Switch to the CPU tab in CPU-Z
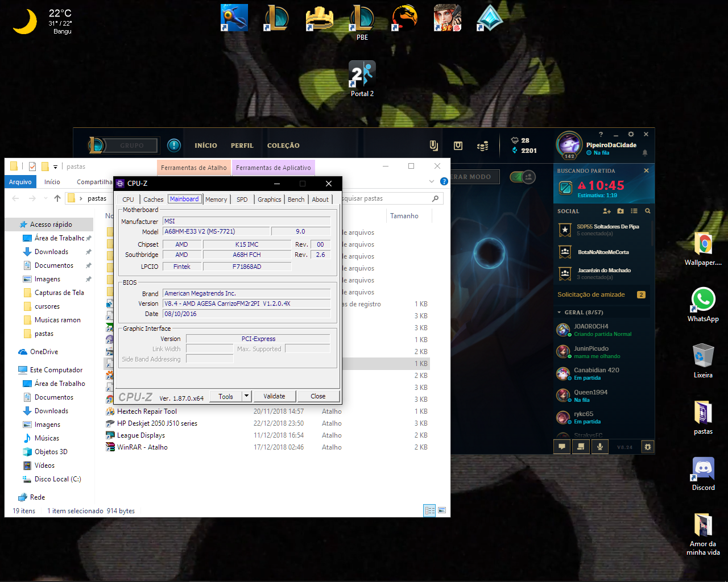The width and height of the screenshot is (728, 582). (128, 199)
